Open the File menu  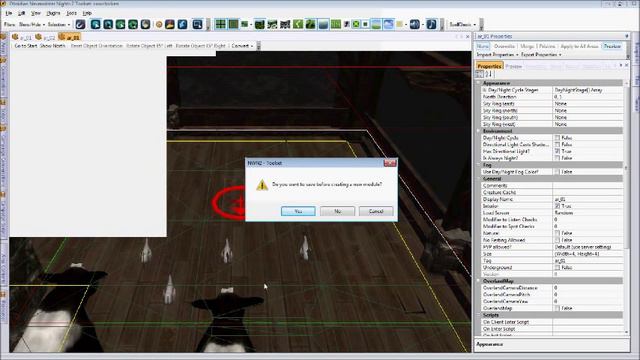pos(9,13)
